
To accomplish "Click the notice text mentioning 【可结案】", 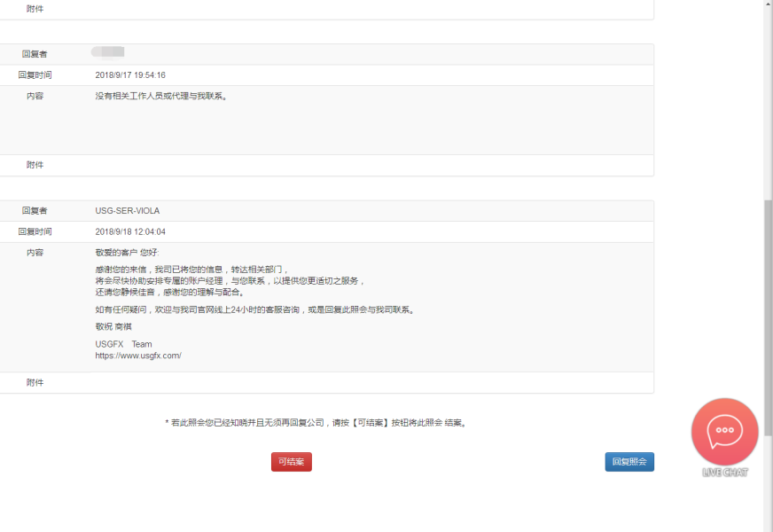I will coord(316,423).
